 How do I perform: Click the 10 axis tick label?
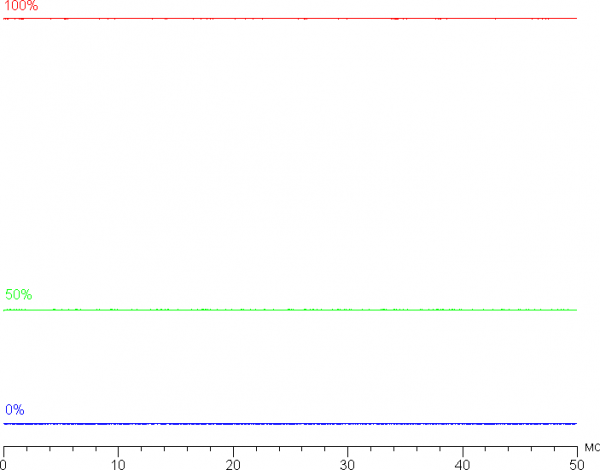pos(118,465)
